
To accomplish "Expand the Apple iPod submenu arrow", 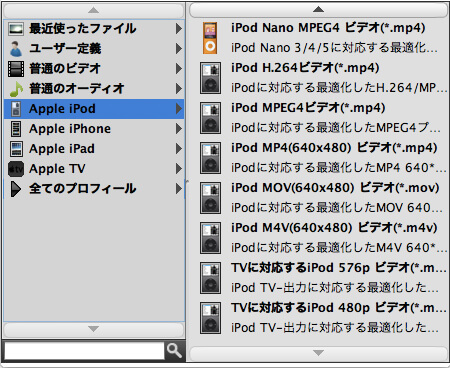I will pyautogui.click(x=179, y=109).
